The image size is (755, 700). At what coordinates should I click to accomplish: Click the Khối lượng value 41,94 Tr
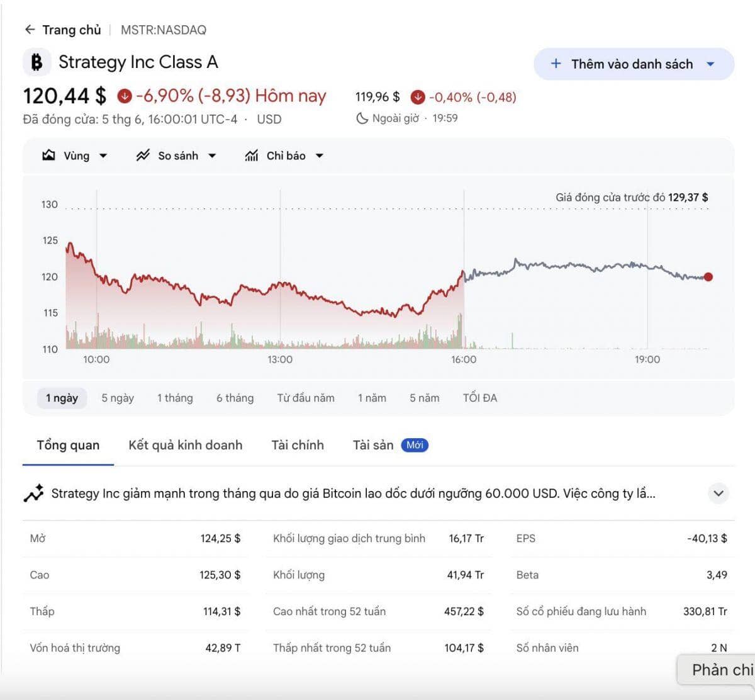(466, 575)
